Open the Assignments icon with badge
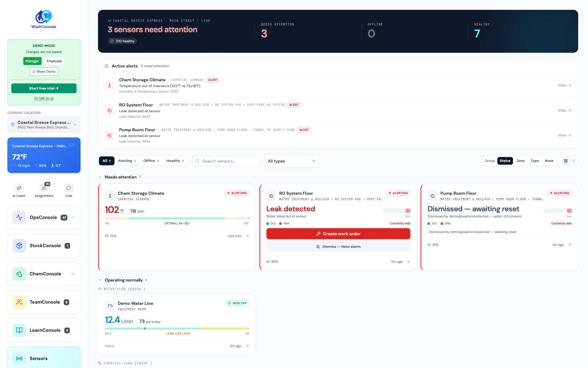Screen dimensions: 588x368 pyautogui.click(x=44, y=188)
